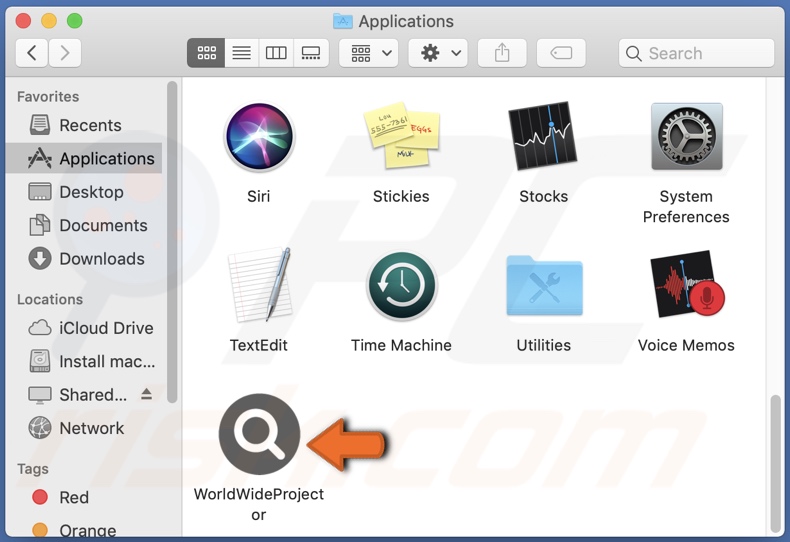Viewport: 790px width, 542px height.
Task: Switch to column view
Action: [276, 53]
